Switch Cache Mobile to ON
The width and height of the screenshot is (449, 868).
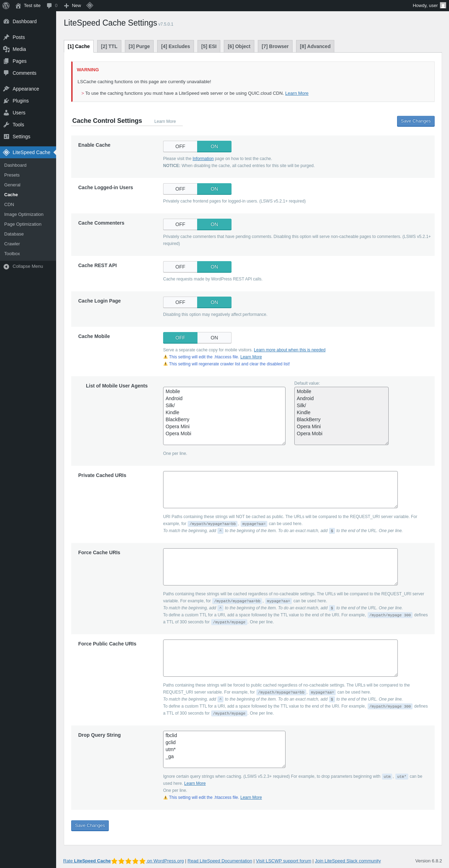point(214,338)
